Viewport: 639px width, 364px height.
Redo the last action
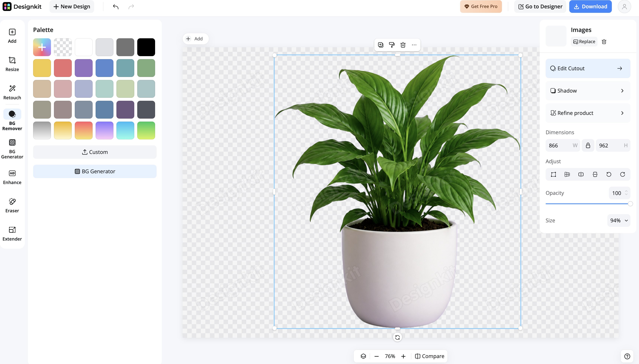coord(131,7)
